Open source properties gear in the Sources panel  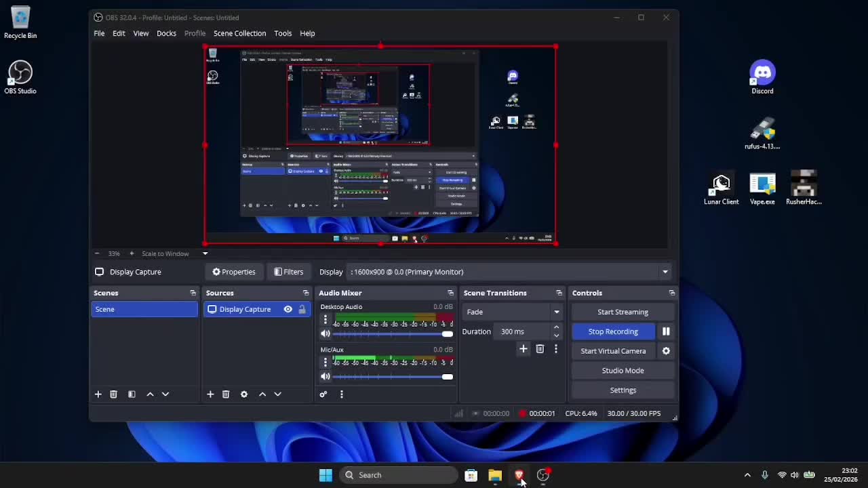(x=244, y=394)
